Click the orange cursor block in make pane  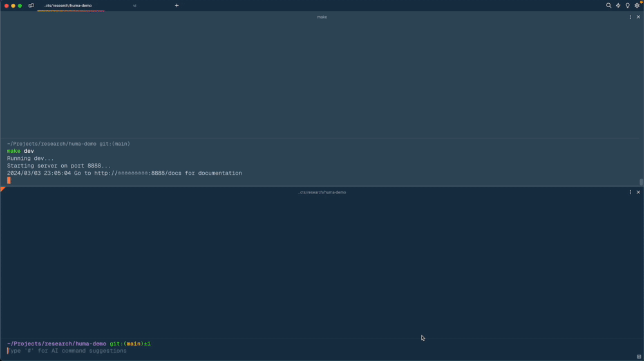pyautogui.click(x=8, y=180)
